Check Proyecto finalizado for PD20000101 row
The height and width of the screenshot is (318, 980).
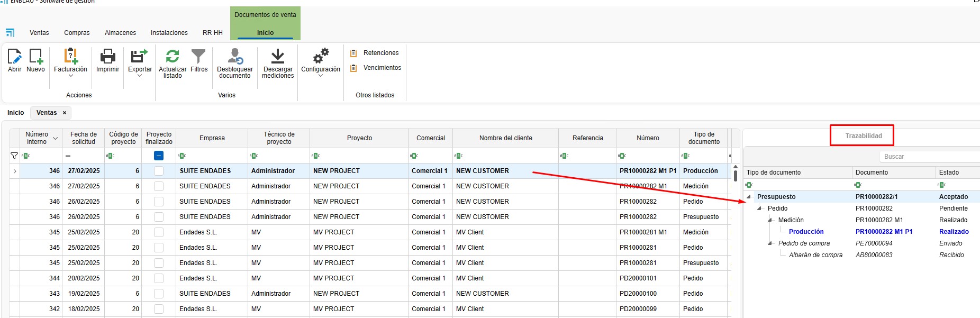[x=159, y=278]
